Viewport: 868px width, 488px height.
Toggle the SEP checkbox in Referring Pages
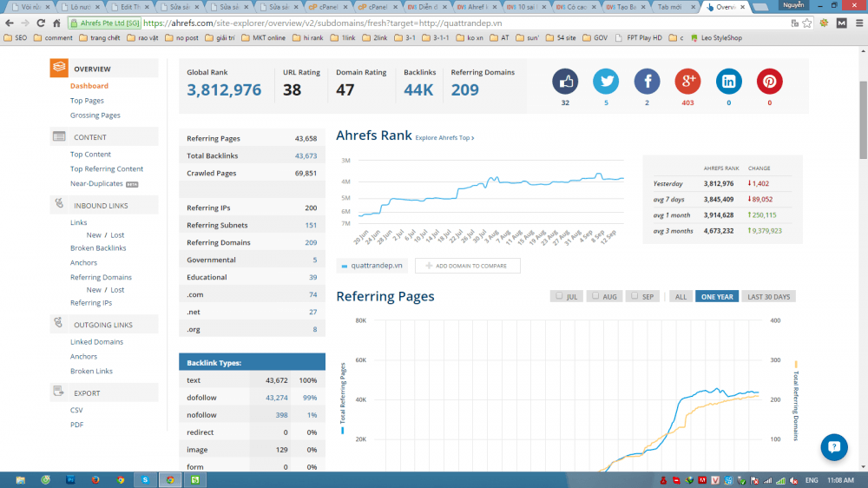pos(634,297)
